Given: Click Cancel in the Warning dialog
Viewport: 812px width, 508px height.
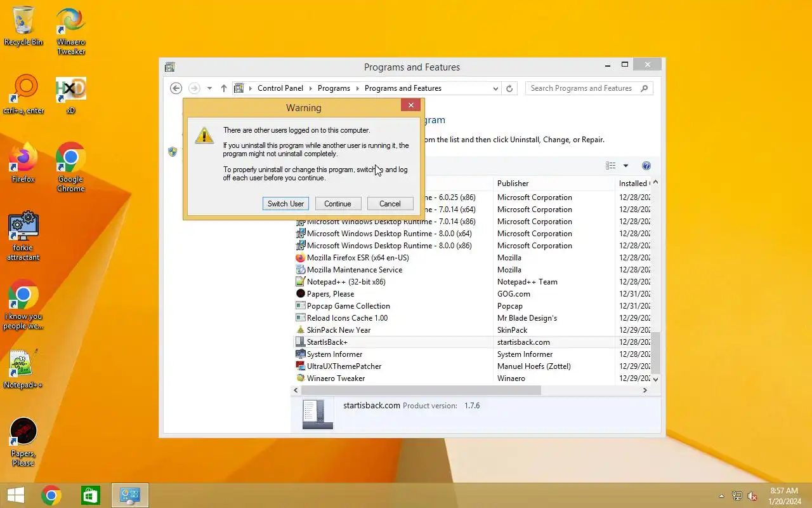Looking at the screenshot, I should tap(390, 204).
